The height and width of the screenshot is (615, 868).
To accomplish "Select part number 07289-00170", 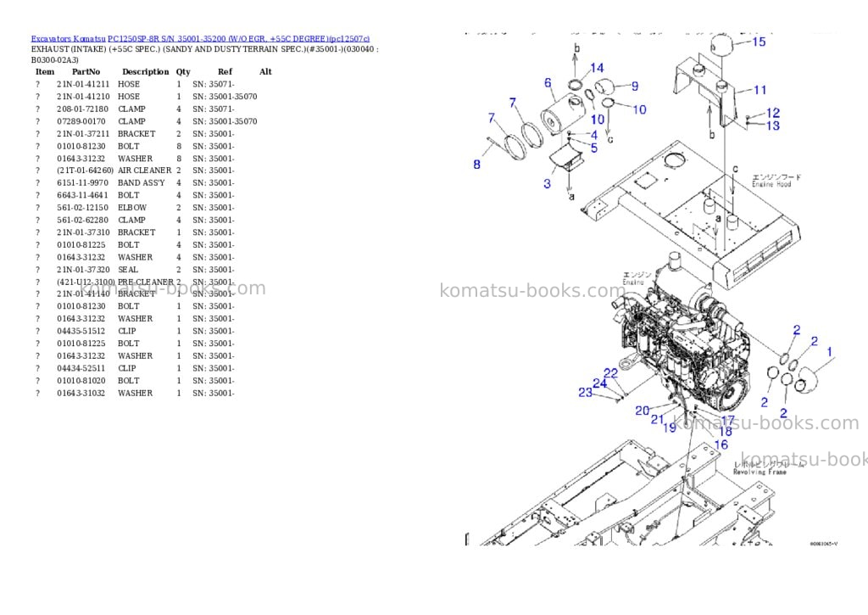I will click(81, 121).
